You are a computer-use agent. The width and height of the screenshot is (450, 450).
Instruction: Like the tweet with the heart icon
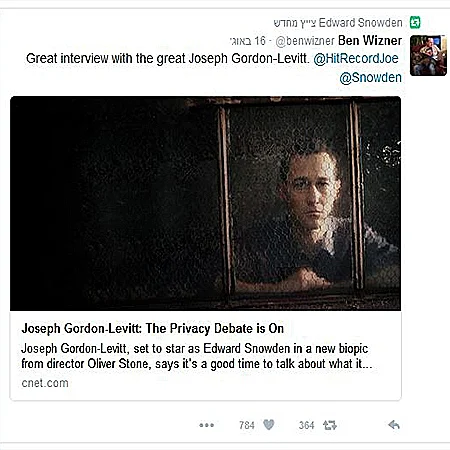click(x=269, y=425)
